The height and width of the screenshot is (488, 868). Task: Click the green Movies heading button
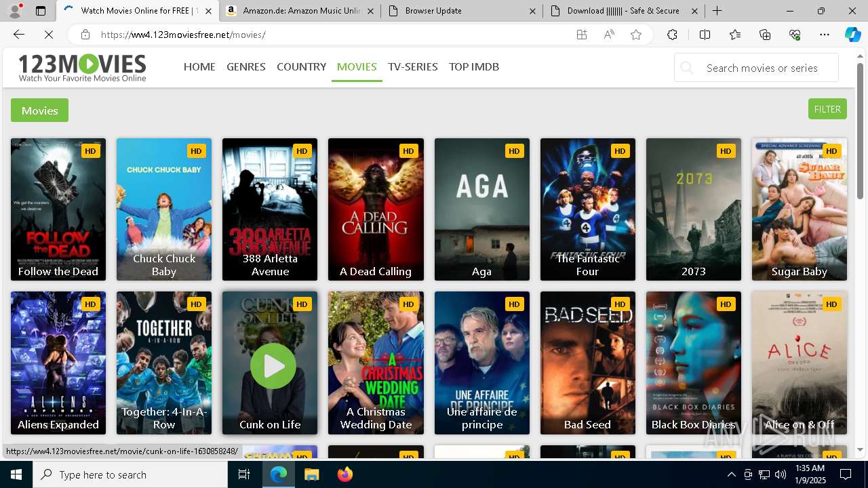click(x=39, y=110)
